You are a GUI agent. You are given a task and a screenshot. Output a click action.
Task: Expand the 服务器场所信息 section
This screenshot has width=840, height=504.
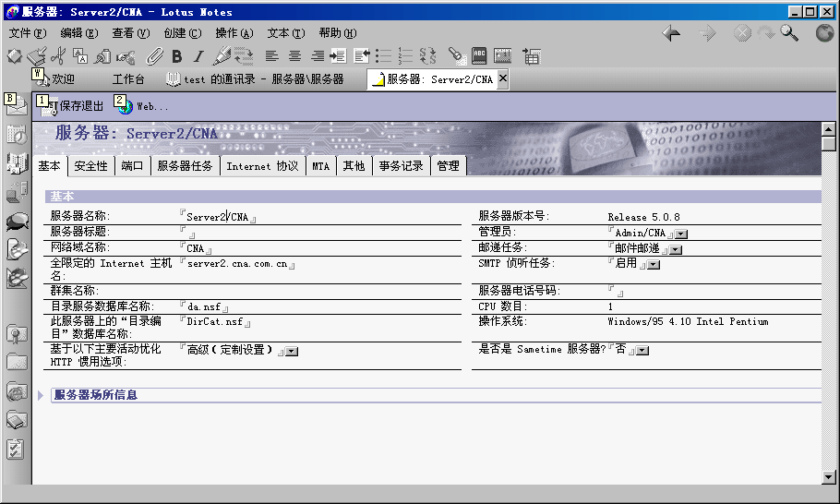(x=42, y=395)
